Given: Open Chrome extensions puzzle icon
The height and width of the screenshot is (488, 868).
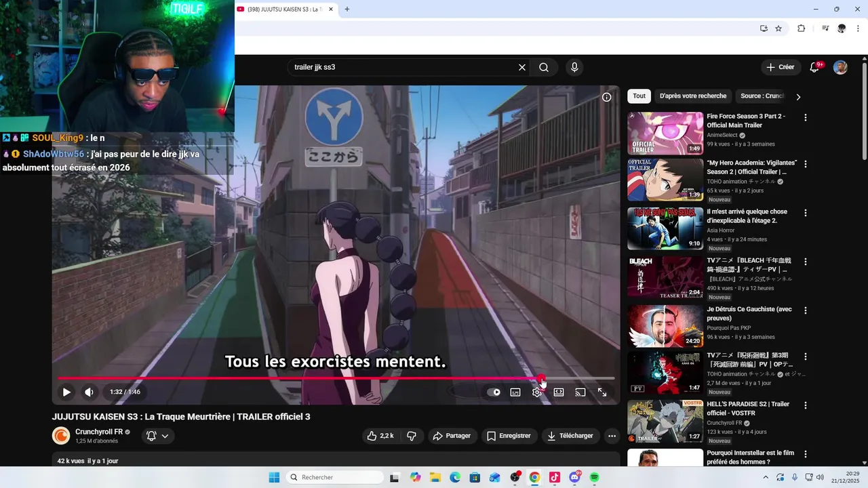Looking at the screenshot, I should pos(801,28).
